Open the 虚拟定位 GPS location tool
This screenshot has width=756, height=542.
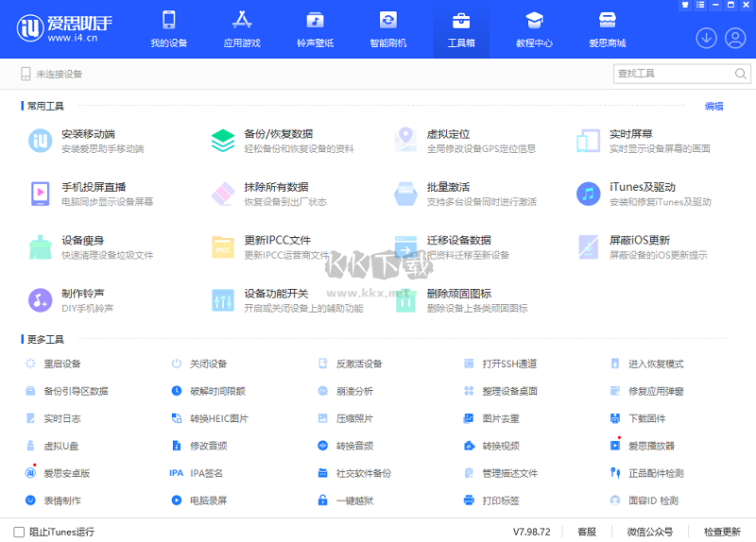click(447, 135)
